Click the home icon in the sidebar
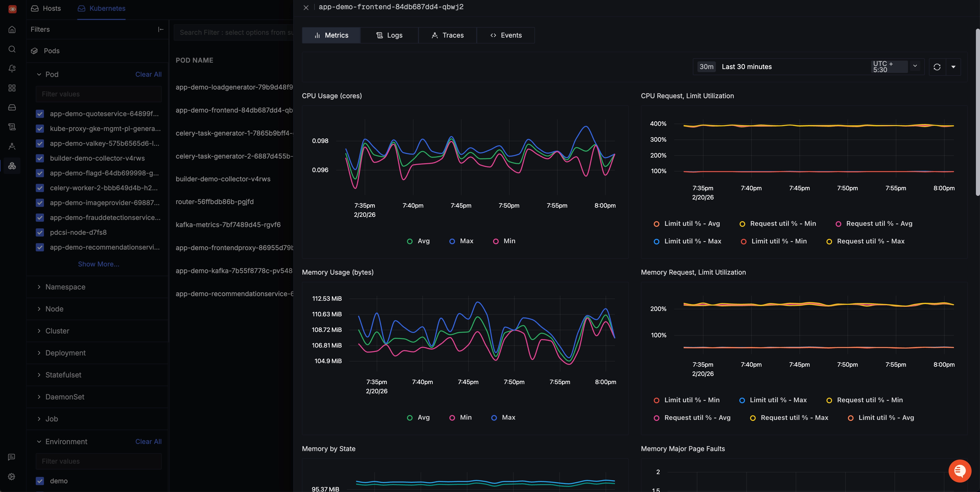 12,29
